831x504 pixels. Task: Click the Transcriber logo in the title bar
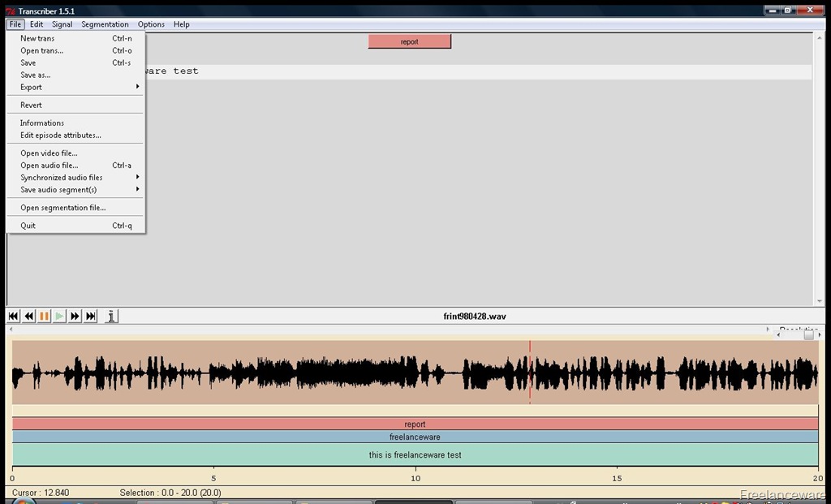tap(11, 11)
